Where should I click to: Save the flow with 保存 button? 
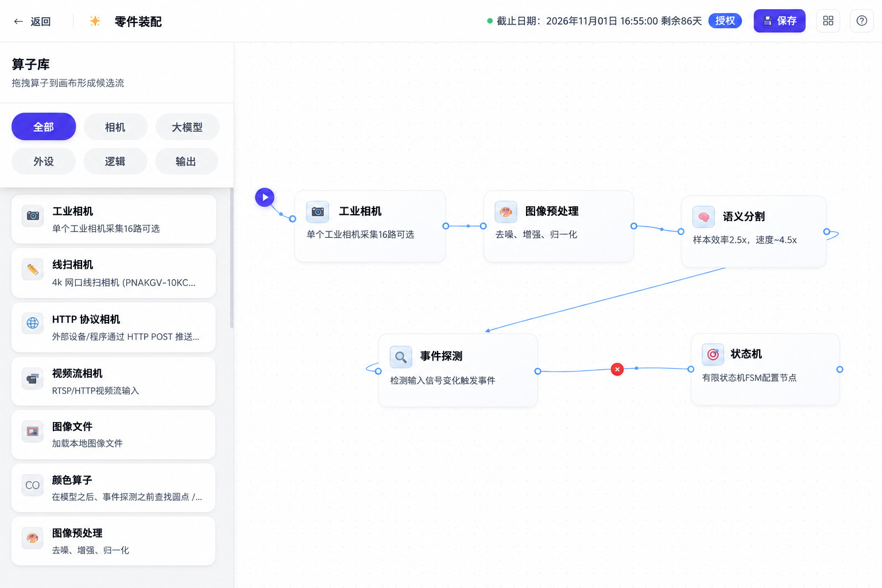click(x=780, y=21)
